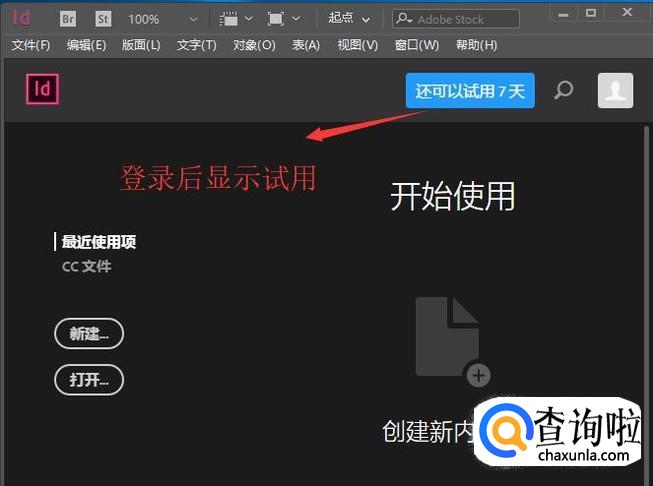Expand the screen mode dropdown arrow
The width and height of the screenshot is (653, 486).
296,19
